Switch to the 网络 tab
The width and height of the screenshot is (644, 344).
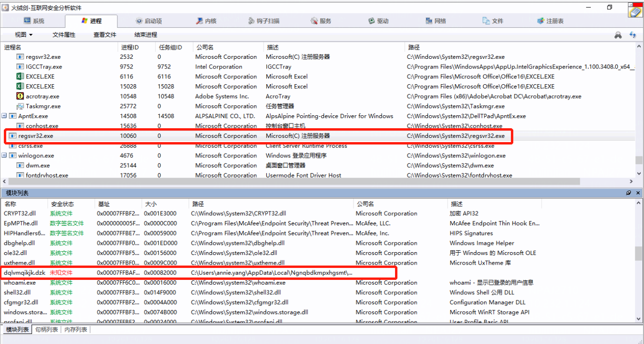tap(436, 21)
